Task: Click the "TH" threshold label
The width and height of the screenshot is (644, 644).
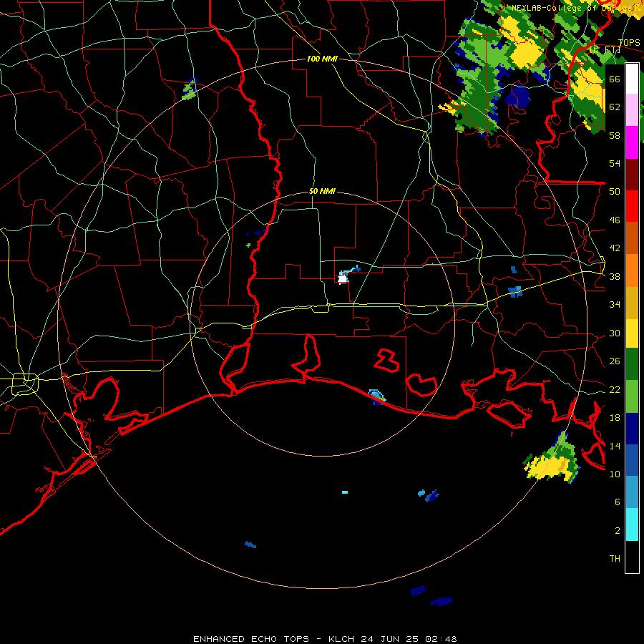Action: point(615,559)
